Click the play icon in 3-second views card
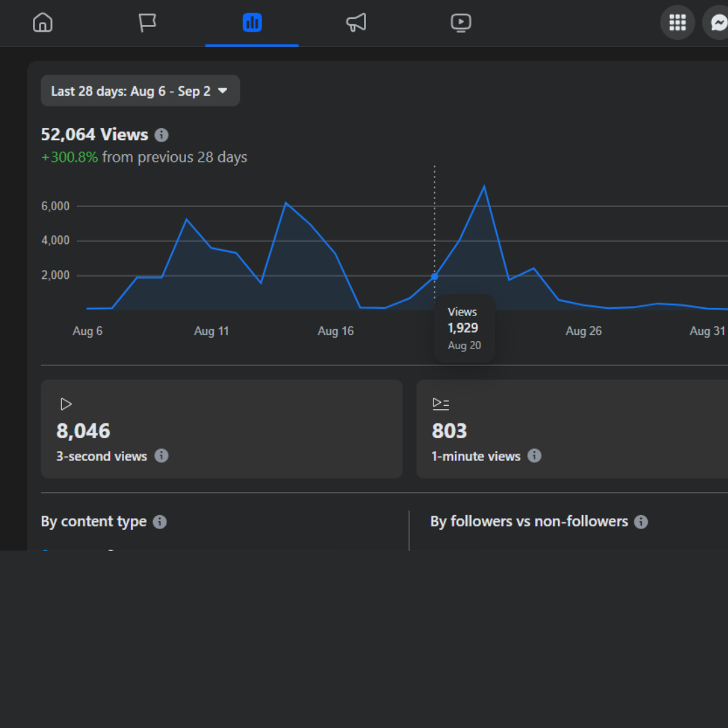The width and height of the screenshot is (728, 728). pyautogui.click(x=66, y=404)
